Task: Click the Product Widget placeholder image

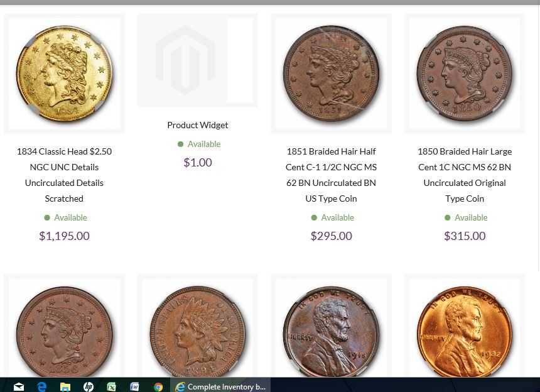Action: pyautogui.click(x=197, y=60)
